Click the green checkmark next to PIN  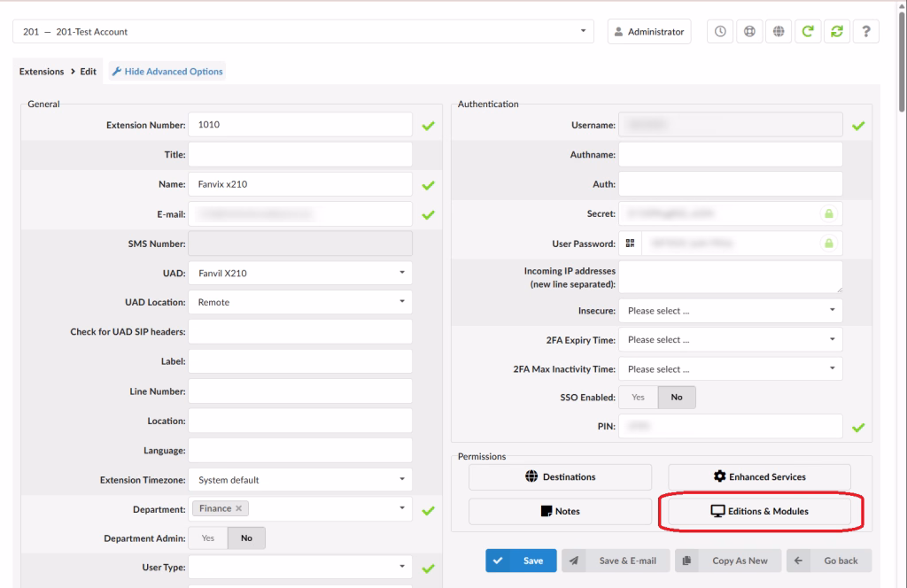pyautogui.click(x=858, y=427)
